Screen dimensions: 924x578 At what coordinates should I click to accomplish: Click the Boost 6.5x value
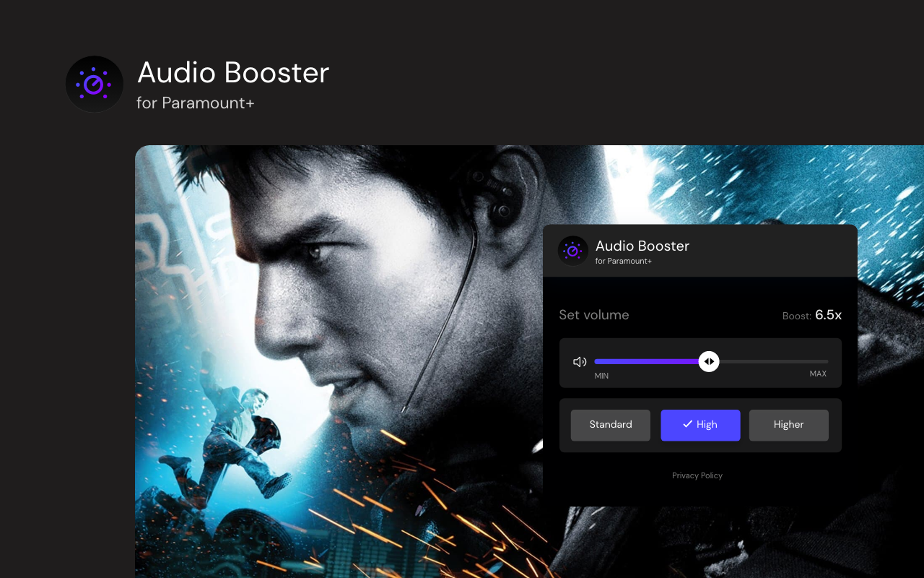pos(828,315)
